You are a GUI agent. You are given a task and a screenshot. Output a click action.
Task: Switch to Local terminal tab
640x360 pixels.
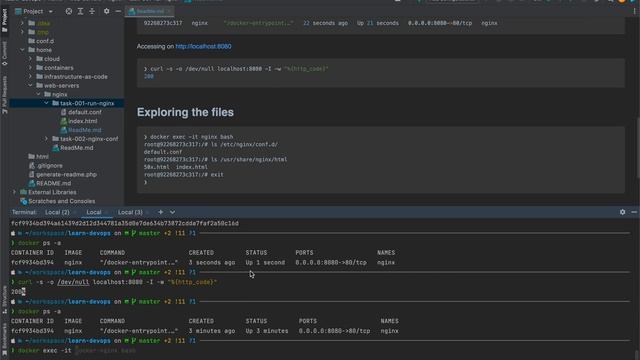pyautogui.click(x=93, y=212)
